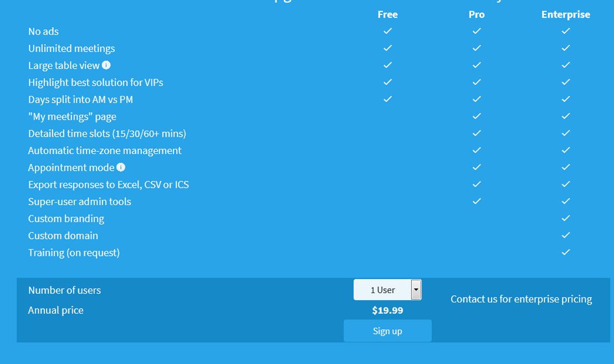The height and width of the screenshot is (364, 614).
Task: Click Enterprise checkmark for Training on request
Action: click(565, 253)
